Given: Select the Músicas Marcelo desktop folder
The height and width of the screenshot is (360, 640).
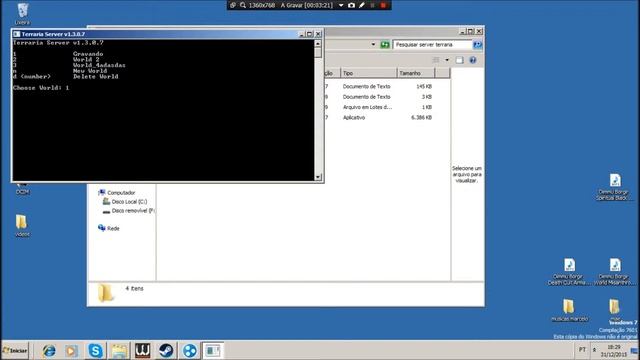Looking at the screenshot, I should pos(569,310).
